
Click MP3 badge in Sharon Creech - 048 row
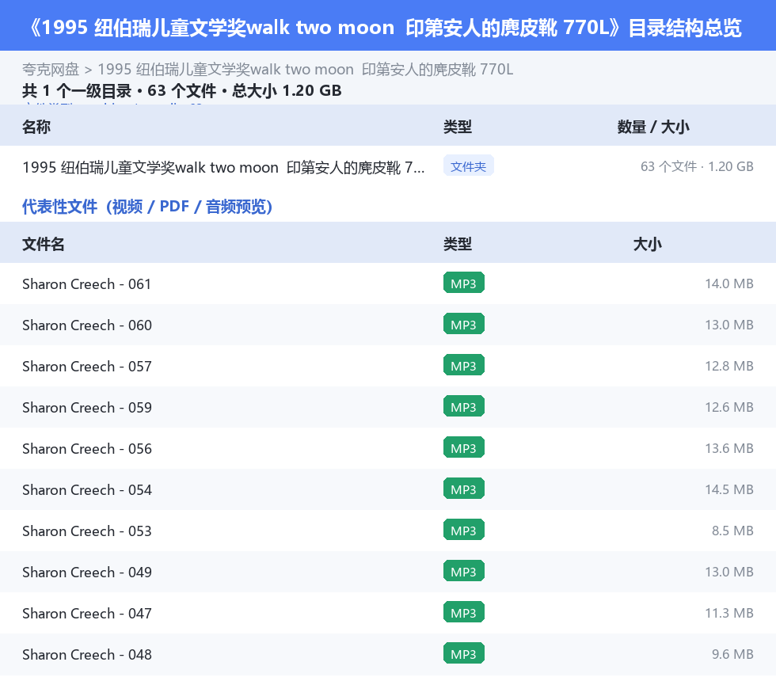click(x=464, y=653)
